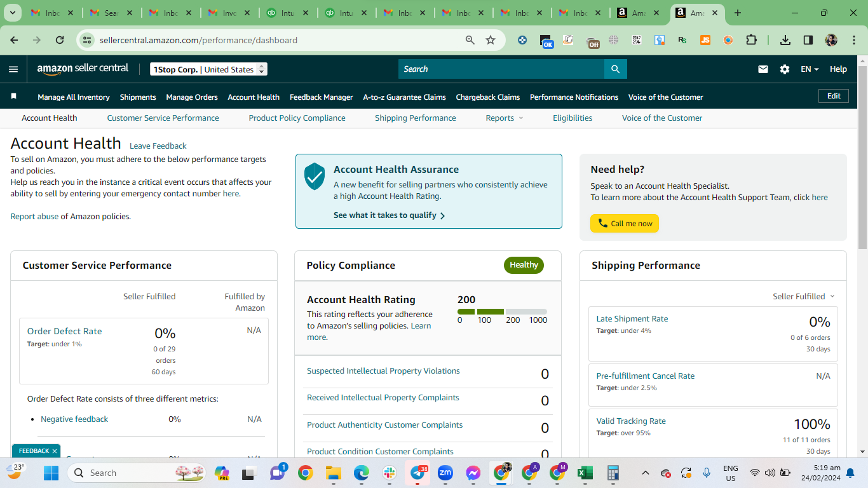Show hidden system tray icons
Screen dimensions: 868x488
coord(645,473)
